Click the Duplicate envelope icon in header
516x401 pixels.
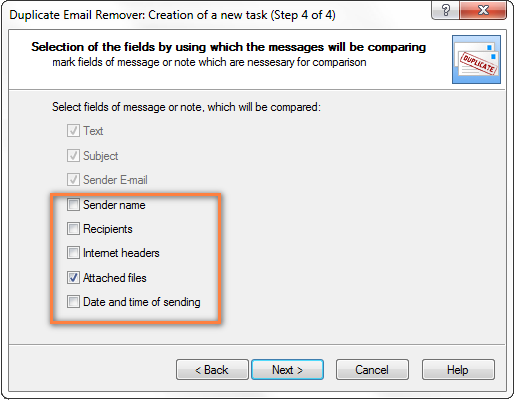[476, 59]
